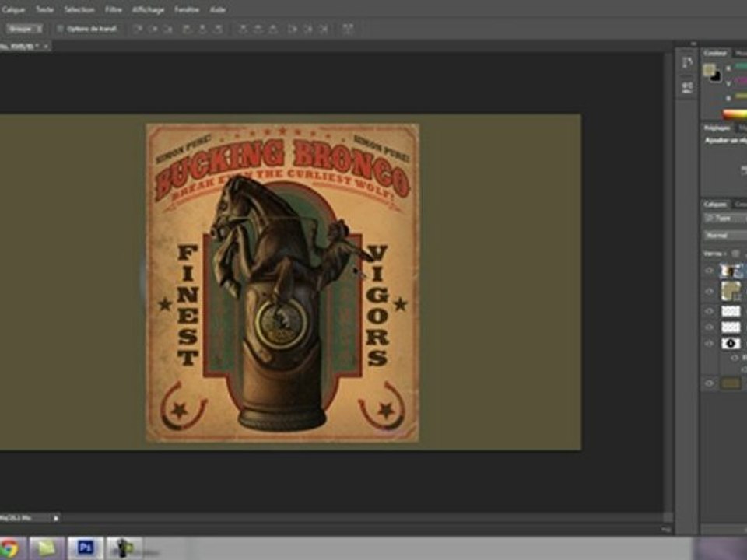Click the foreground color swatch in Couleur panel

(x=708, y=69)
